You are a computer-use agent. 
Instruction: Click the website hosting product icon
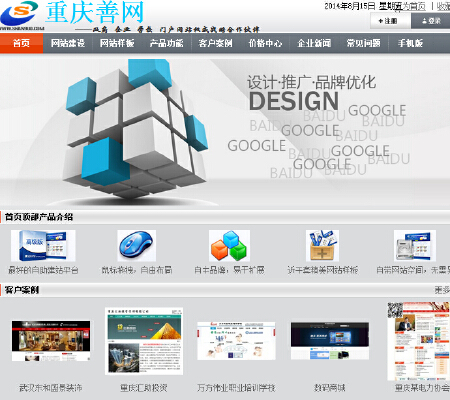pyautogui.click(x=415, y=246)
